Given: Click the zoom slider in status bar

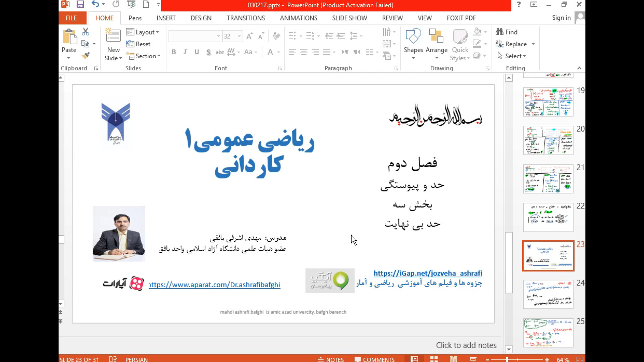Looking at the screenshot, I should (507, 359).
